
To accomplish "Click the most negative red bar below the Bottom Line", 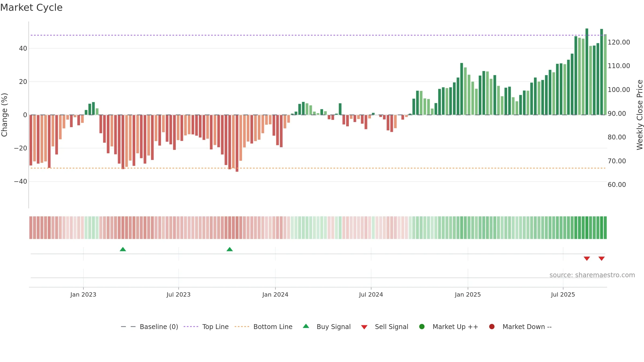I will (x=237, y=143).
